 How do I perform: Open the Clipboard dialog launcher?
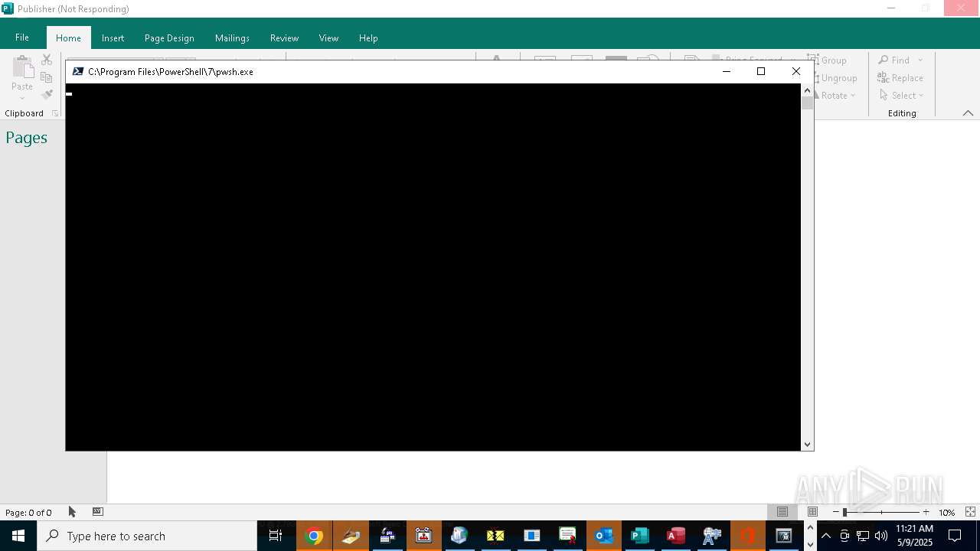(55, 113)
